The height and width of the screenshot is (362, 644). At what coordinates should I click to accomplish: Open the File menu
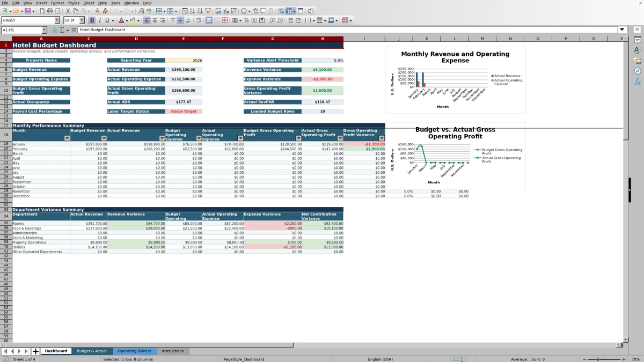(x=5, y=3)
